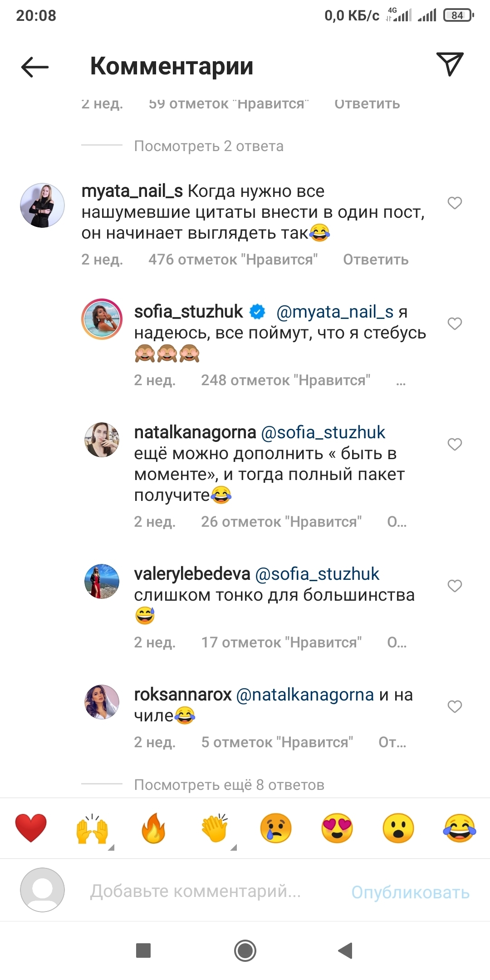The image size is (490, 980).
Task: Open the share paper-plane icon
Action: pos(450,64)
